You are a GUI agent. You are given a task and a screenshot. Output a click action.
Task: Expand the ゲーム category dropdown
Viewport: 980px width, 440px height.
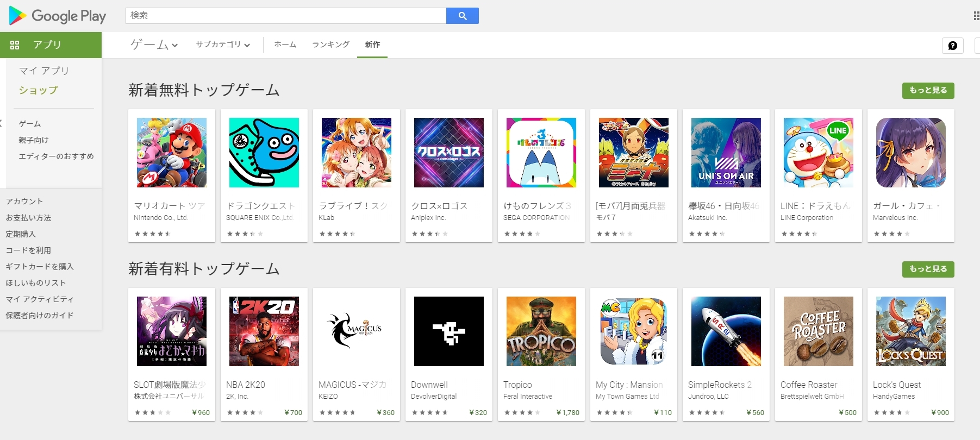154,45
